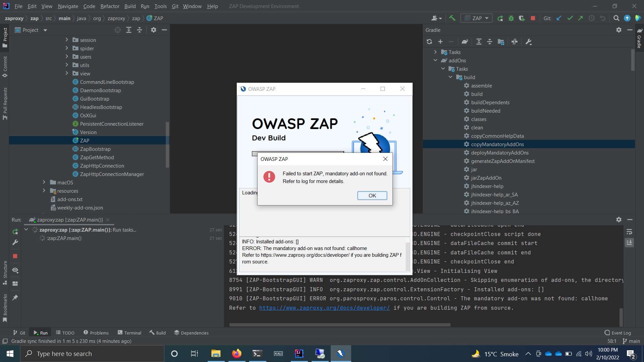644x362 pixels.
Task: Toggle soft-wrap in the Run console
Action: tap(630, 231)
